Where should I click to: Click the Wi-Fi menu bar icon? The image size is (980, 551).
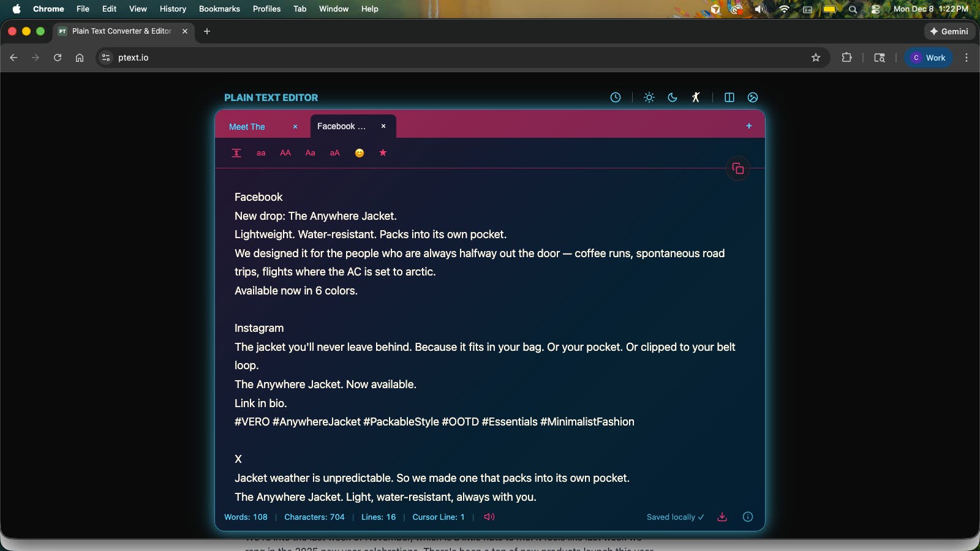click(784, 9)
